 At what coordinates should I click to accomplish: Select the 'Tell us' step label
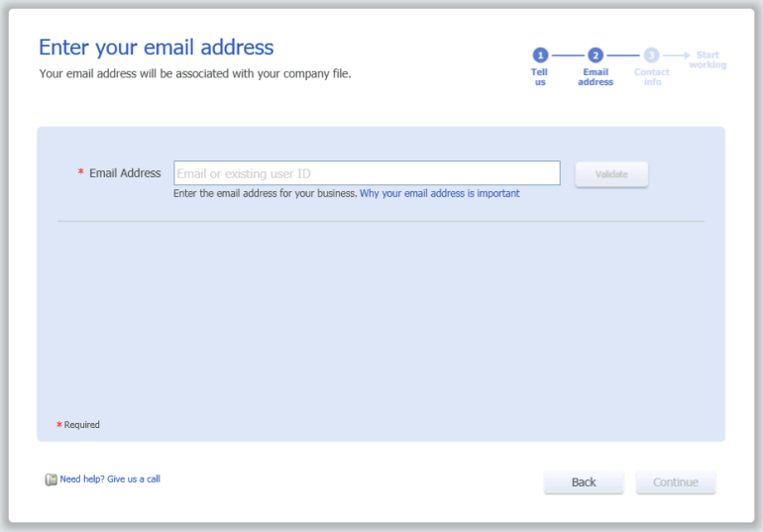click(x=540, y=77)
